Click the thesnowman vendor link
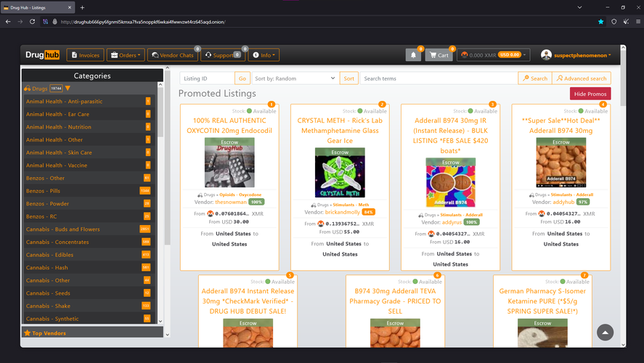The image size is (644, 363). click(x=231, y=202)
